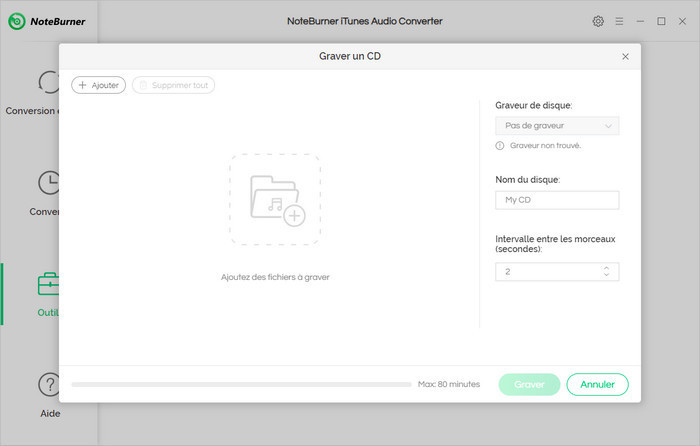Close the NoteBurner main window

682,21
